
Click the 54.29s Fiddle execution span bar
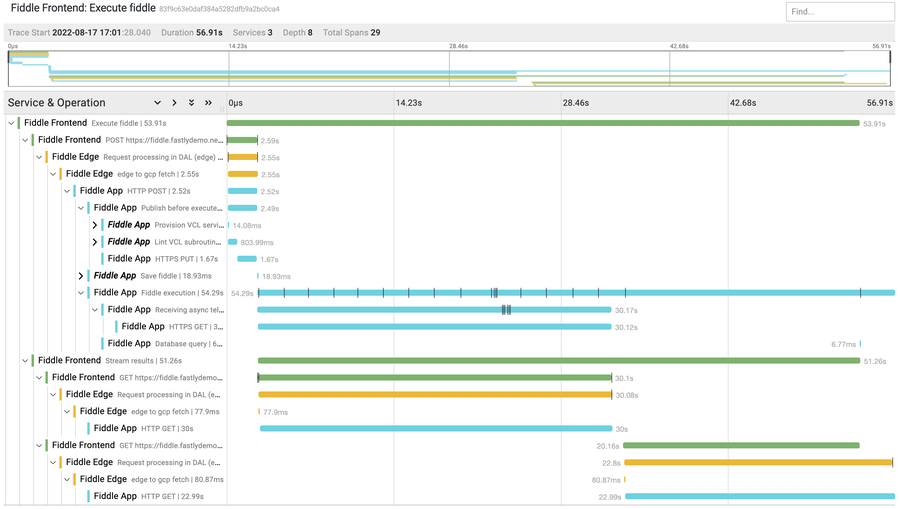pyautogui.click(x=576, y=293)
